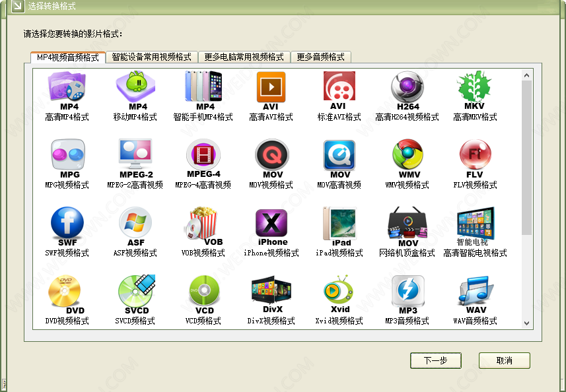Screen dimensions: 566x392
Task: Switch to the MP4视频音频格式 tab
Action: pos(68,57)
